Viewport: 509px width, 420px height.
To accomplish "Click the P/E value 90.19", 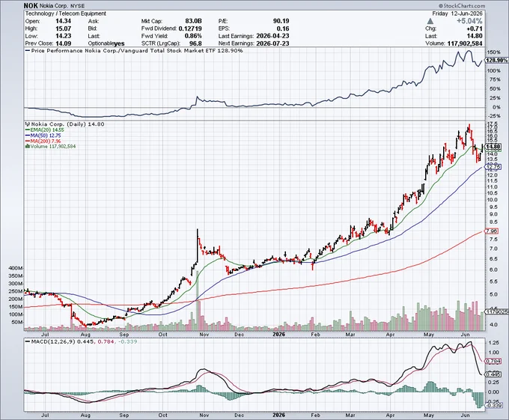I will point(281,21).
